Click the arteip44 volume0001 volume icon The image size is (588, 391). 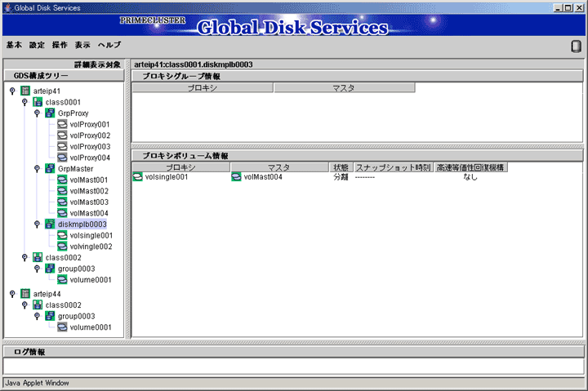(x=62, y=327)
